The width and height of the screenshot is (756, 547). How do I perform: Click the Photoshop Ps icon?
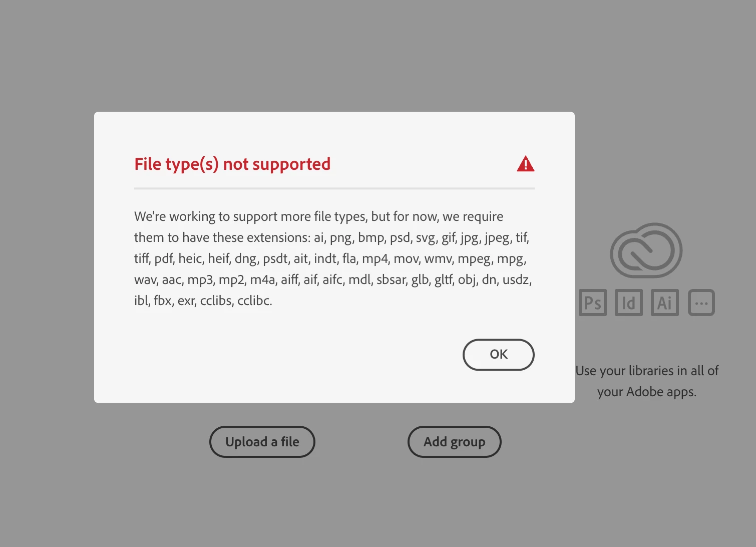click(x=593, y=303)
